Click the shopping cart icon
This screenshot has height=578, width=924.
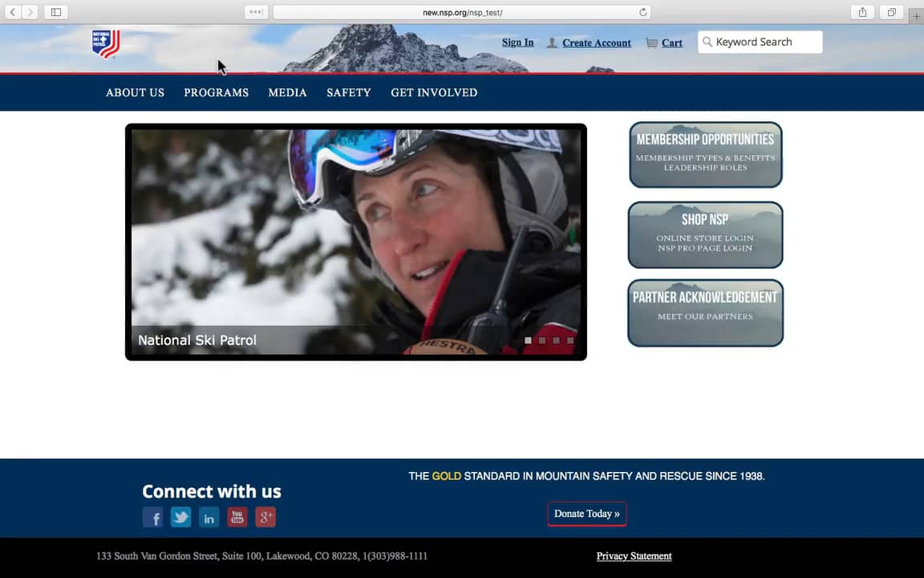(x=652, y=43)
